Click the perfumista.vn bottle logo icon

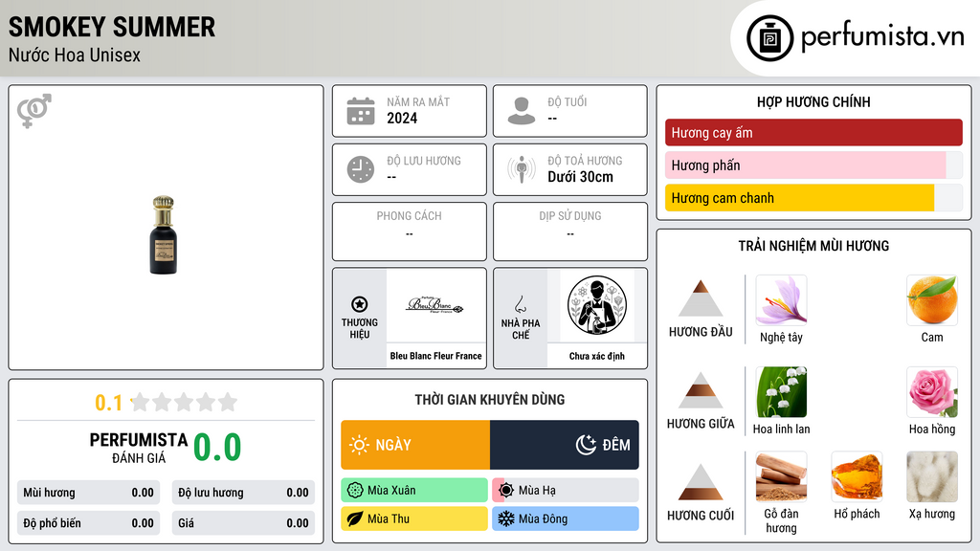[x=769, y=38]
